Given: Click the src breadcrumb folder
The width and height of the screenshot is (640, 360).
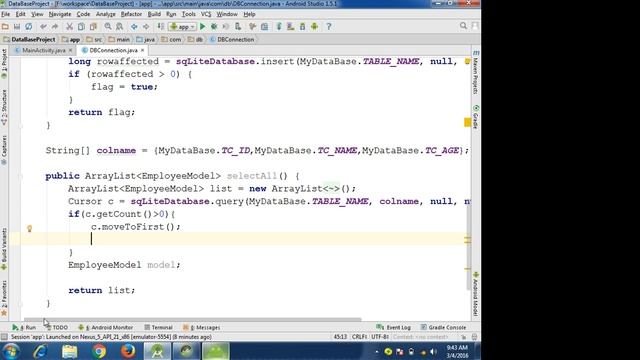Looking at the screenshot, I should point(94,40).
